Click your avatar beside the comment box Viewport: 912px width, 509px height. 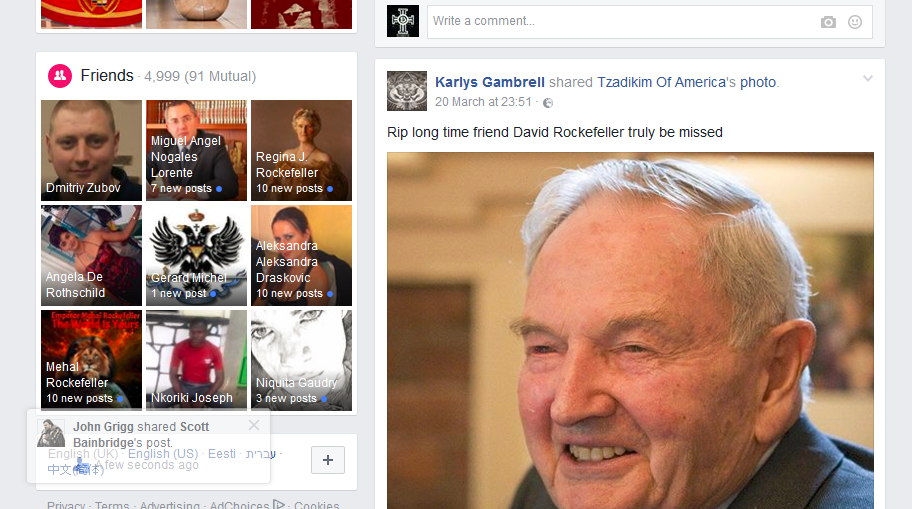403,21
